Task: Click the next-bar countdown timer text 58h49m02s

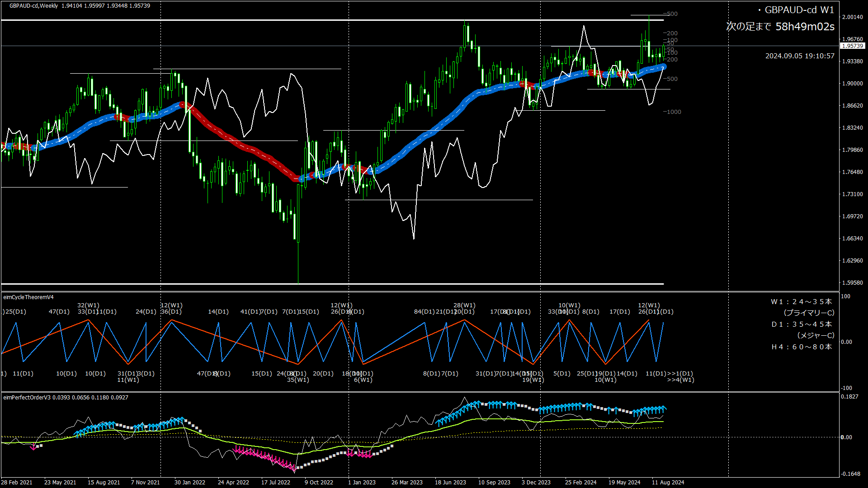Action: point(805,27)
